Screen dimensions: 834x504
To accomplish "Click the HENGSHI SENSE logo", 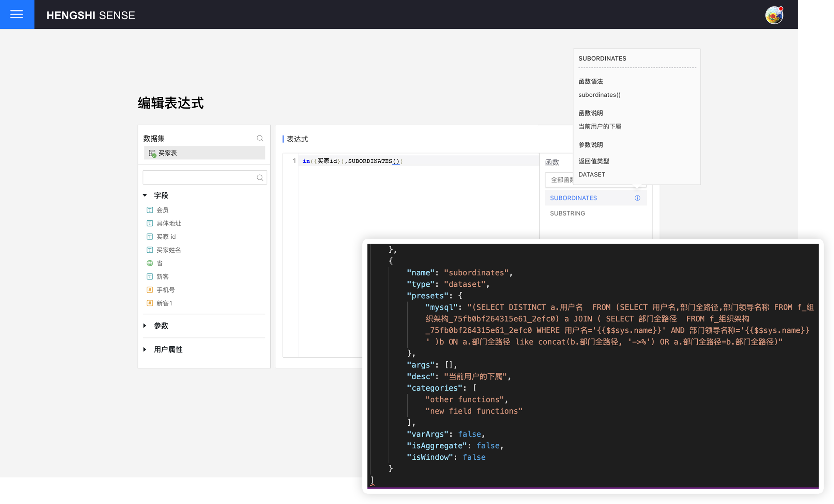I will pyautogui.click(x=91, y=15).
